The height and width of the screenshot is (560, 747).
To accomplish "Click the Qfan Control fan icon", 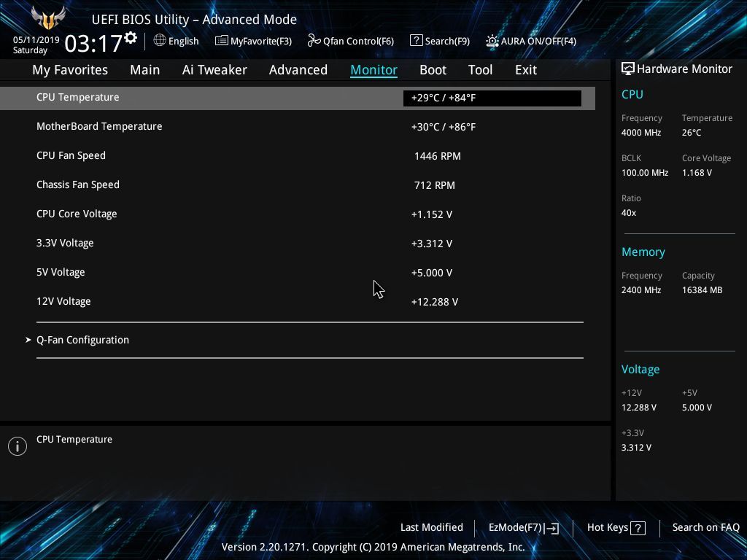I will [314, 41].
